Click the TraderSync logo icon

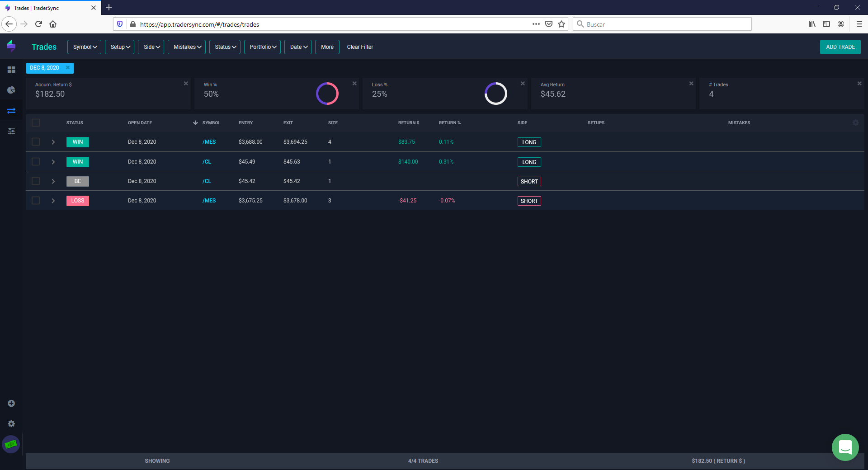point(11,46)
